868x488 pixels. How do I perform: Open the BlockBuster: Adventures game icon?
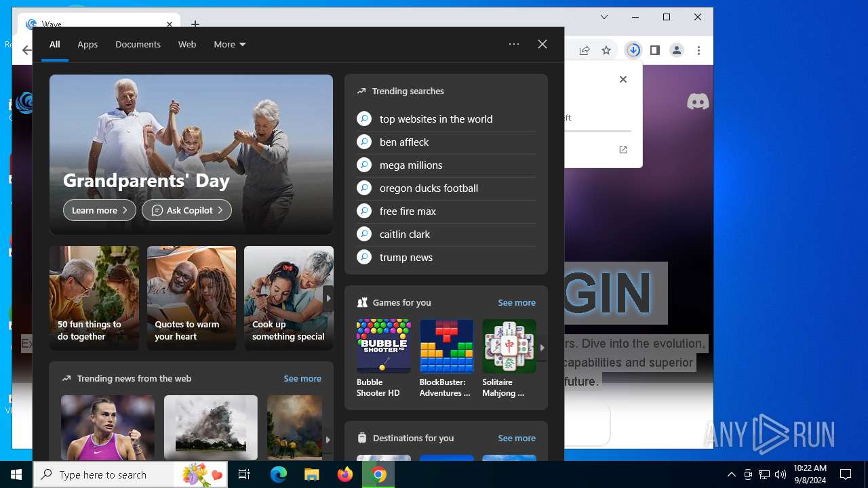[447, 346]
